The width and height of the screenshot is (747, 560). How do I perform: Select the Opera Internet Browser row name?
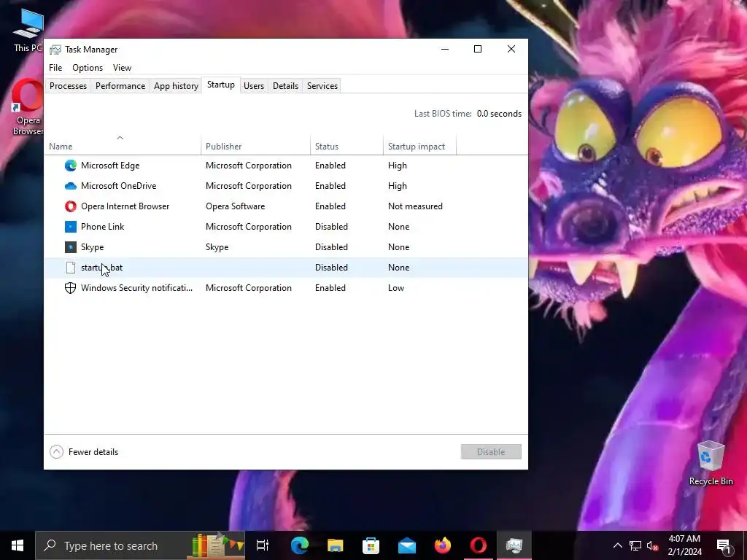click(125, 206)
